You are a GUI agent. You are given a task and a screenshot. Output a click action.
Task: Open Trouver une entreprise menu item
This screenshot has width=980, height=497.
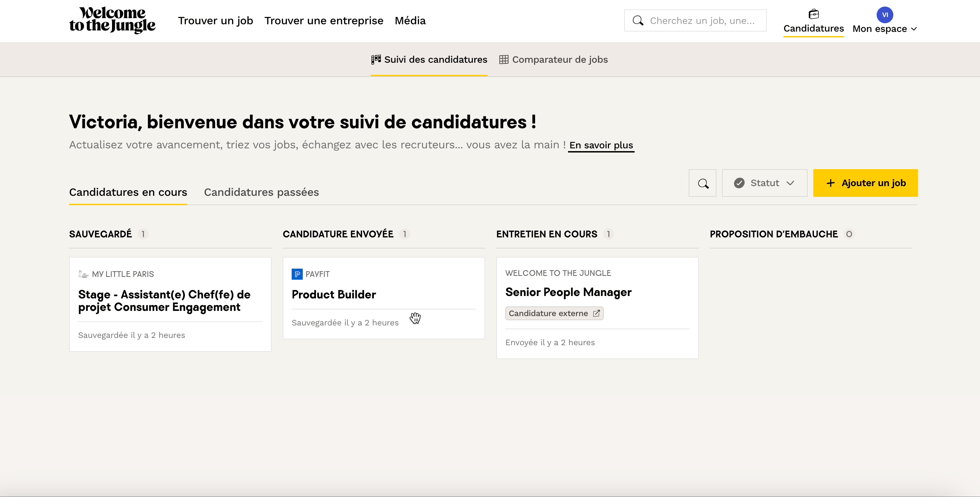tap(324, 20)
